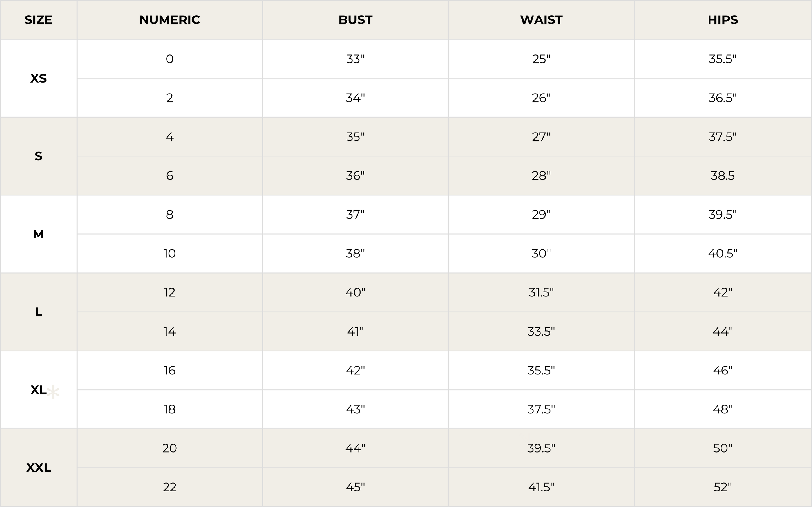812x507 pixels.
Task: Click the numeric size 22 cell
Action: [170, 487]
